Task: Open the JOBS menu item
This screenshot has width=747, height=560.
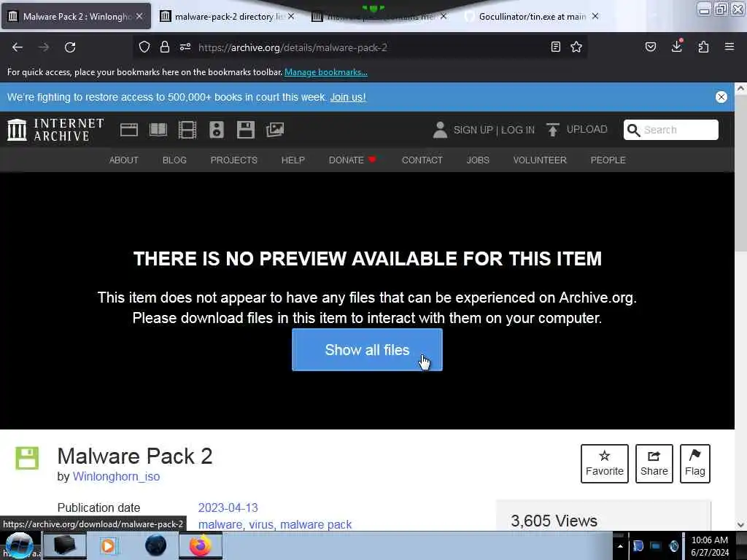Action: 478,160
